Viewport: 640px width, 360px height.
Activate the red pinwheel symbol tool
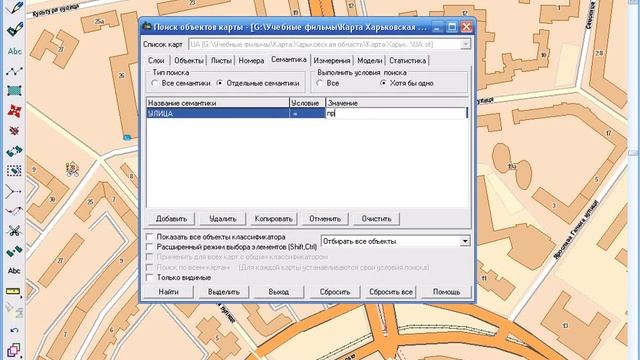pos(14,111)
